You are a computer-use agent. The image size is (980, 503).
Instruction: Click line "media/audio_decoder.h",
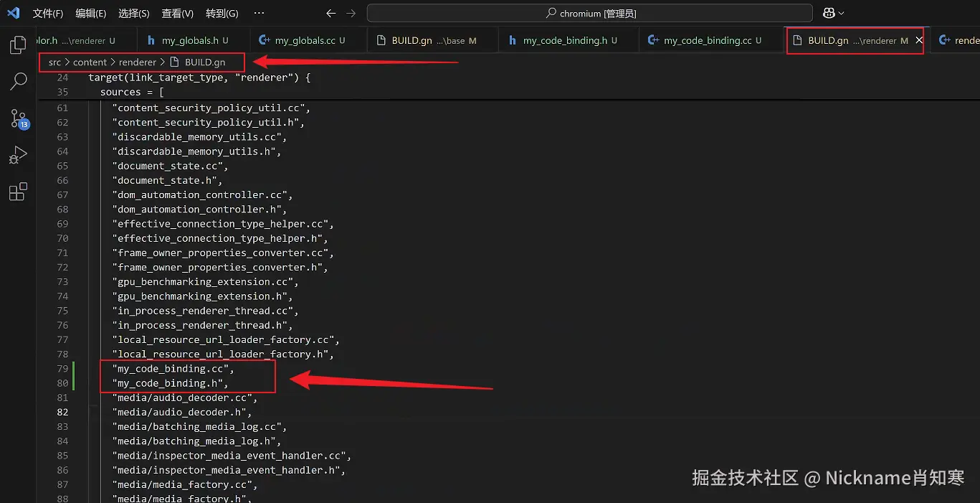point(181,412)
